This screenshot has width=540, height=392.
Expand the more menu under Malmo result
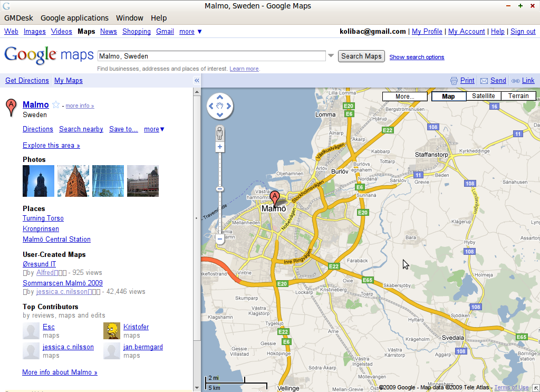pyautogui.click(x=155, y=129)
